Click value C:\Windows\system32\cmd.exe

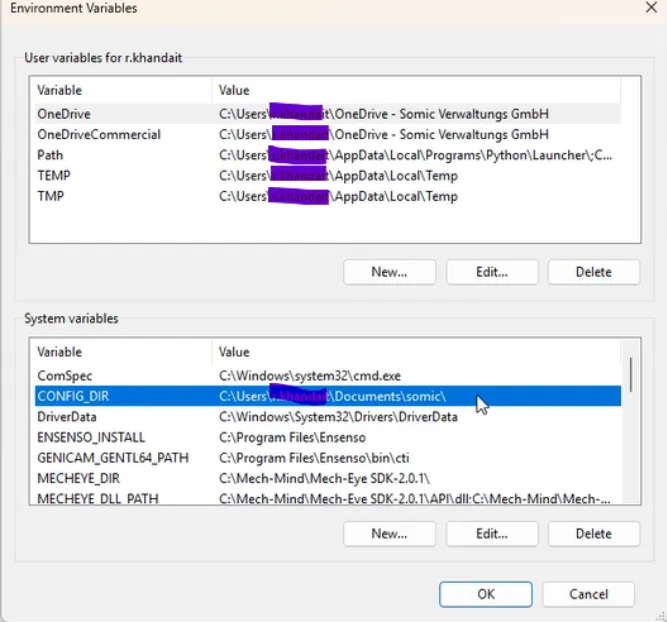point(310,376)
